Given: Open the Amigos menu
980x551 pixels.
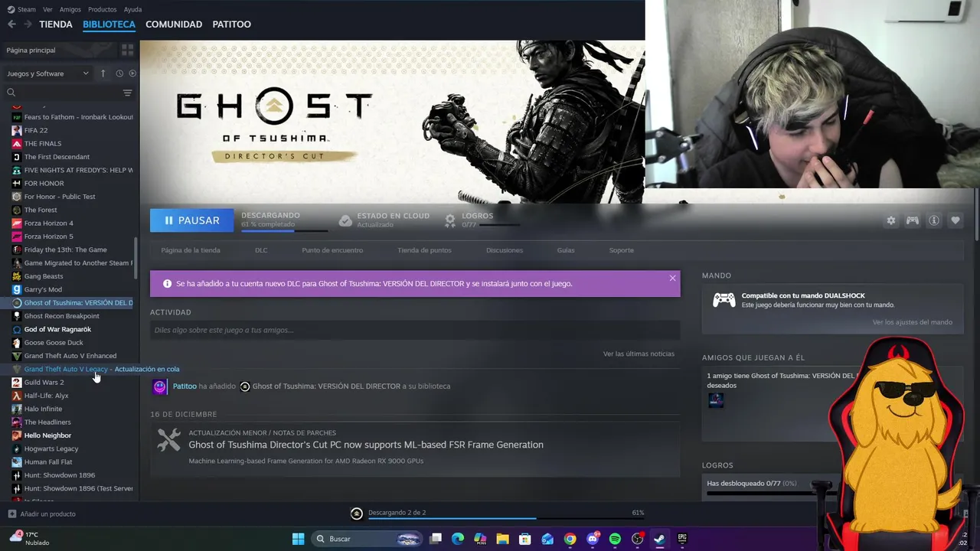Looking at the screenshot, I should coord(70,9).
